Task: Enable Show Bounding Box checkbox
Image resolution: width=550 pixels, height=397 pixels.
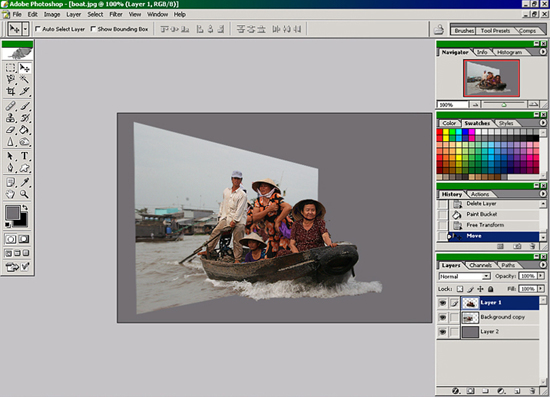Action: pyautogui.click(x=93, y=29)
